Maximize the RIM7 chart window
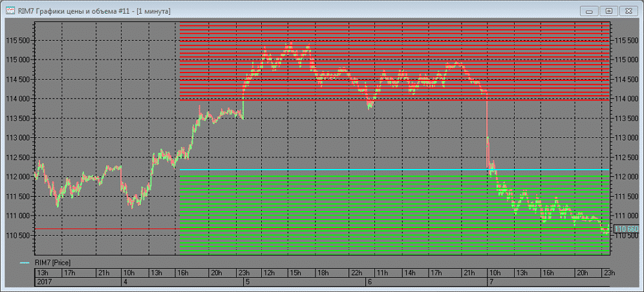This screenshot has width=644, height=292. pos(607,10)
